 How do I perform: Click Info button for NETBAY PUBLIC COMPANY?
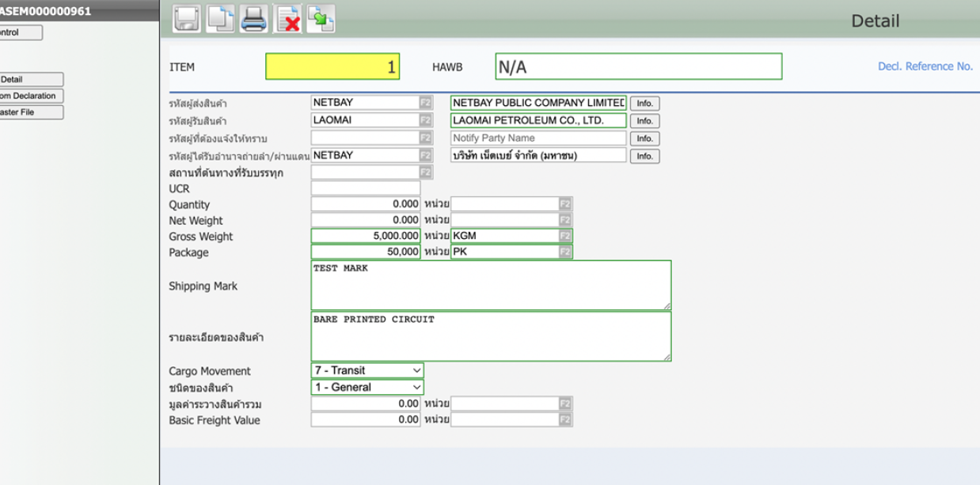point(644,104)
